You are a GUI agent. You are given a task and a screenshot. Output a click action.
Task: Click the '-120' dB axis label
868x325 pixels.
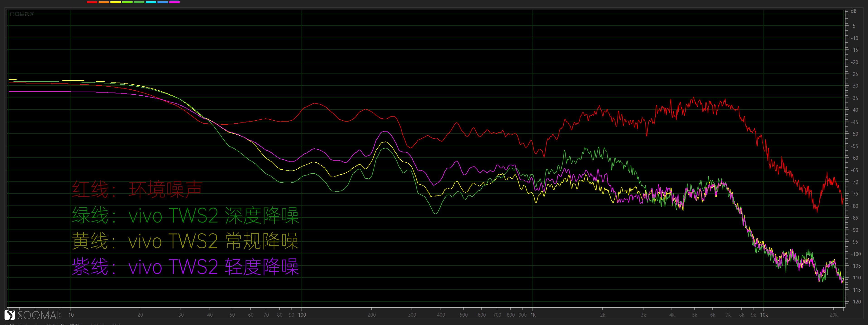[856, 302]
